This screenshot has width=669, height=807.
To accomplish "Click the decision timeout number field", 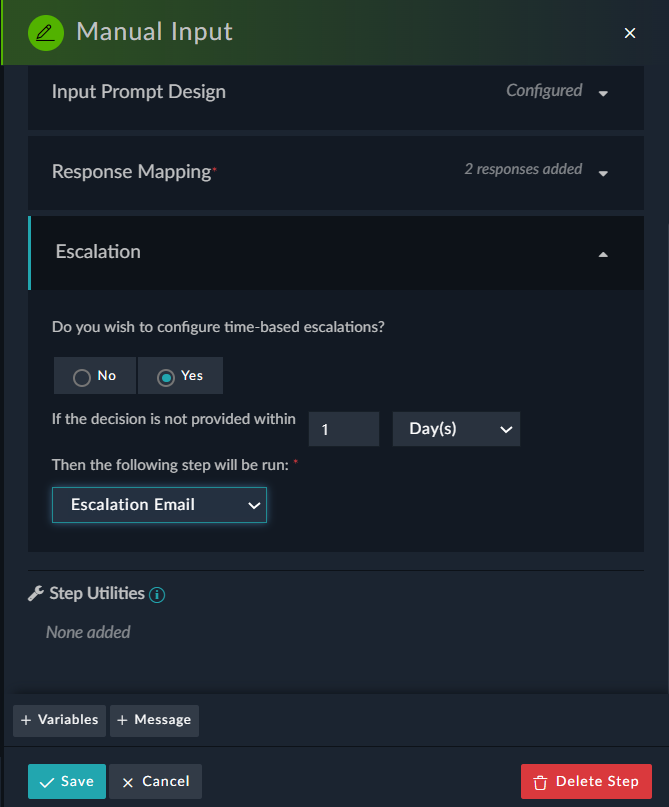I will [x=343, y=428].
